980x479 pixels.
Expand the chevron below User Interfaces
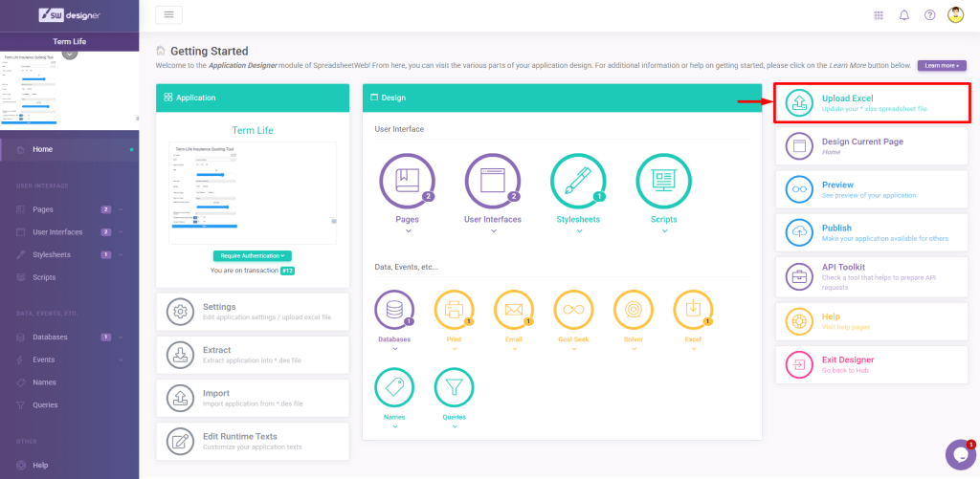point(493,230)
